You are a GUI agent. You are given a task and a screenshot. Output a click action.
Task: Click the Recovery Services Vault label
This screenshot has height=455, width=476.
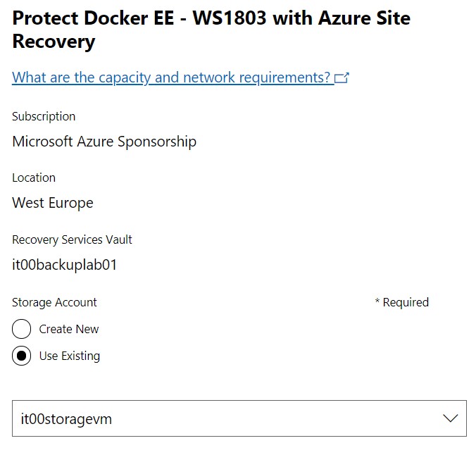[x=72, y=239]
